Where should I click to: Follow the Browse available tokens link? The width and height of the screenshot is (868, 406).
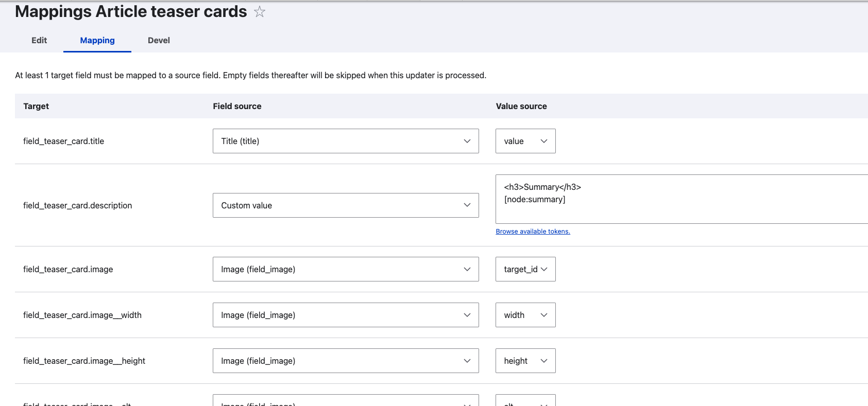533,232
